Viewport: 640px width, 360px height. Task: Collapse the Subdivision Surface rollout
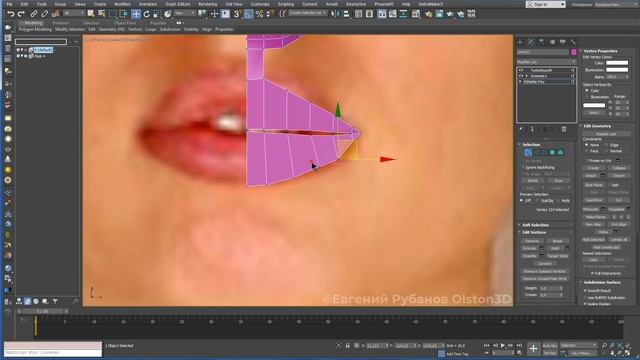coord(602,282)
